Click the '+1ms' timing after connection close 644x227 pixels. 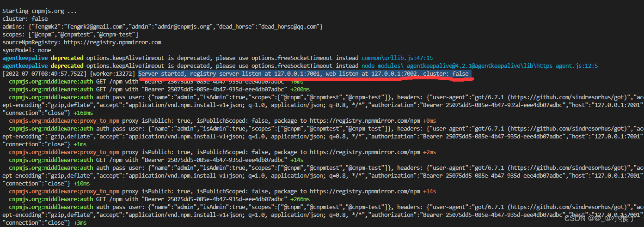pos(80,144)
